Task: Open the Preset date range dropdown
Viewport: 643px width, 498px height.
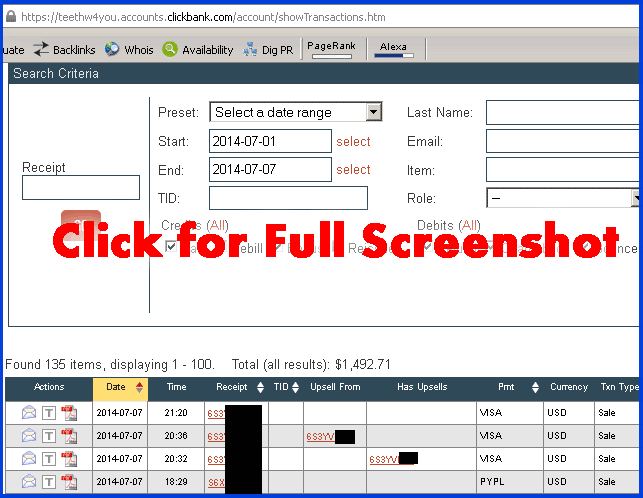Action: click(295, 113)
